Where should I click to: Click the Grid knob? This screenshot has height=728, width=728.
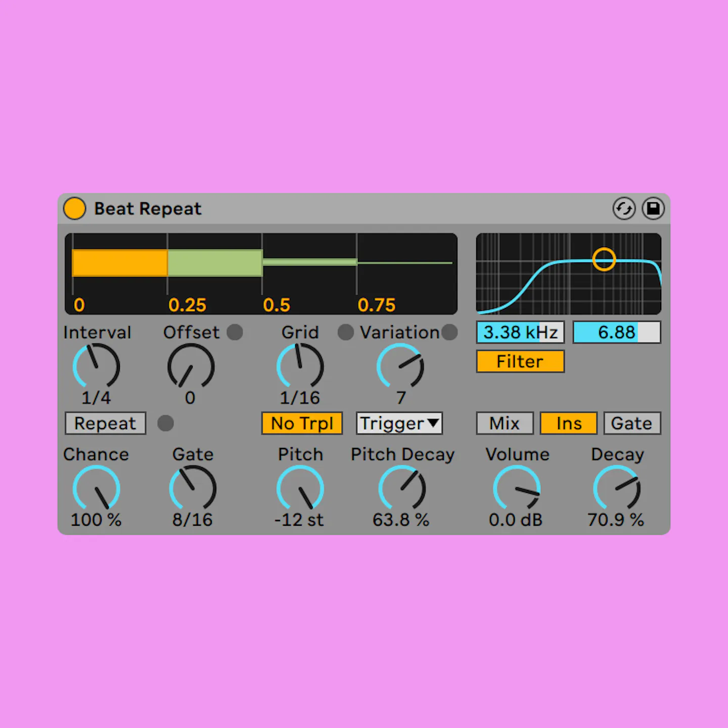coord(300,367)
